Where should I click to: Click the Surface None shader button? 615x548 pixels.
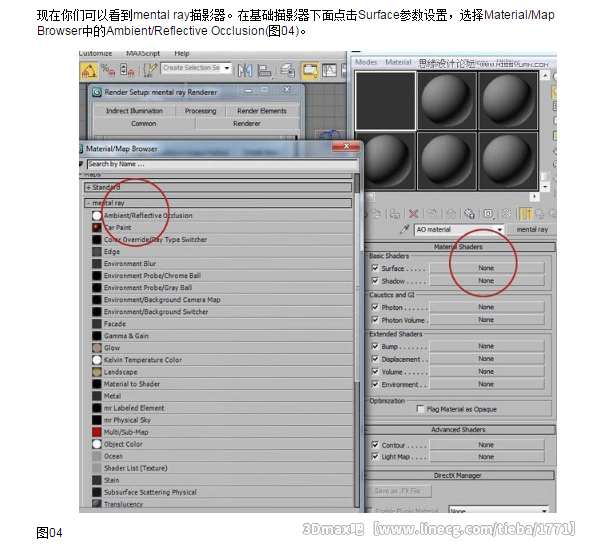point(486,268)
